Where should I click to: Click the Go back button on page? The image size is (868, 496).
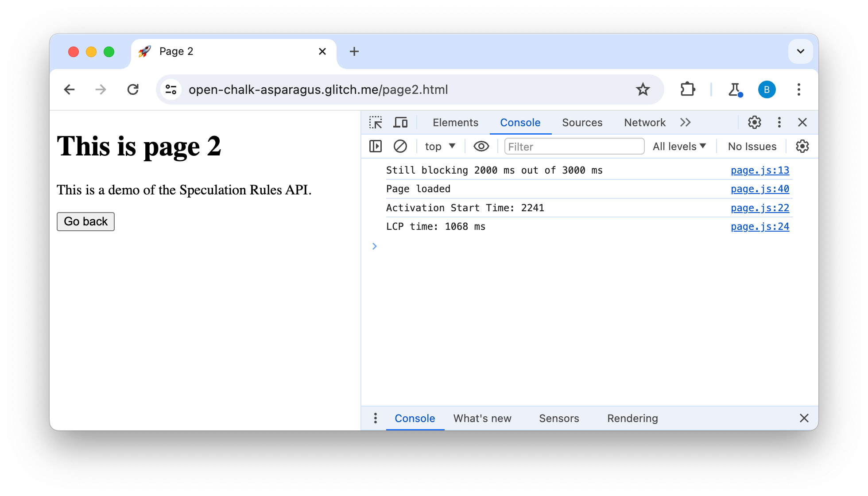pyautogui.click(x=86, y=221)
